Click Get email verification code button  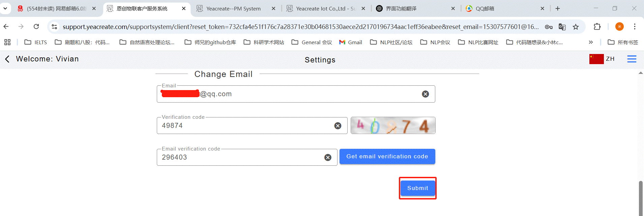coord(387,157)
